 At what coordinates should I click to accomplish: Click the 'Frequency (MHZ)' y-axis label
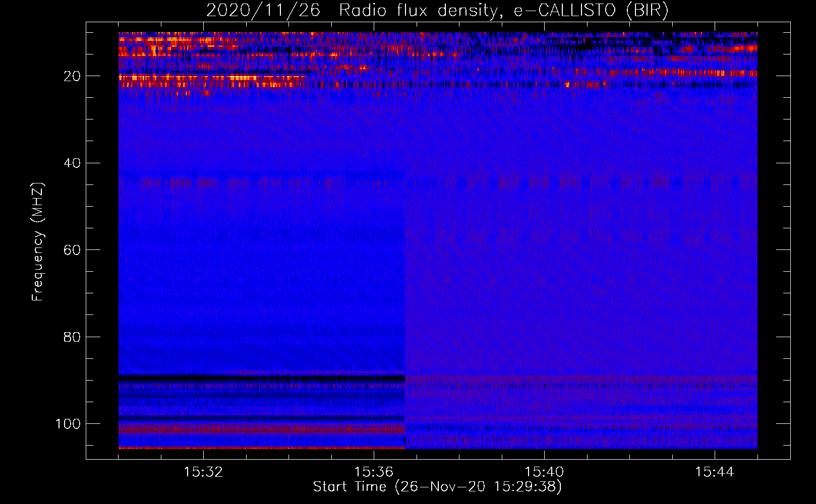[38, 242]
